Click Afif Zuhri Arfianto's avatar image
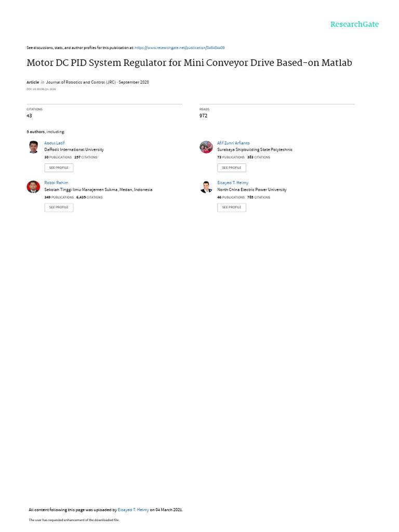 (x=206, y=147)
